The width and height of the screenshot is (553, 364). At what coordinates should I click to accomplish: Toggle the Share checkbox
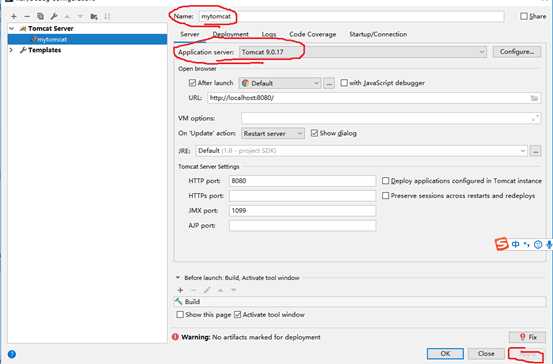click(524, 16)
